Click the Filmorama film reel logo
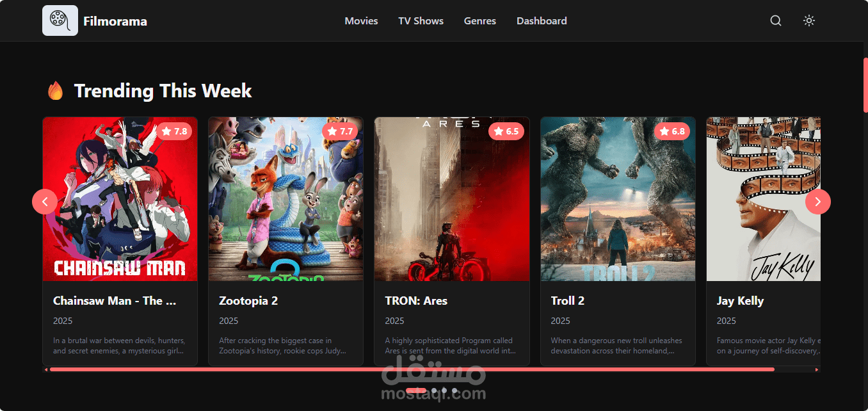The width and height of the screenshot is (868, 411). click(x=60, y=20)
